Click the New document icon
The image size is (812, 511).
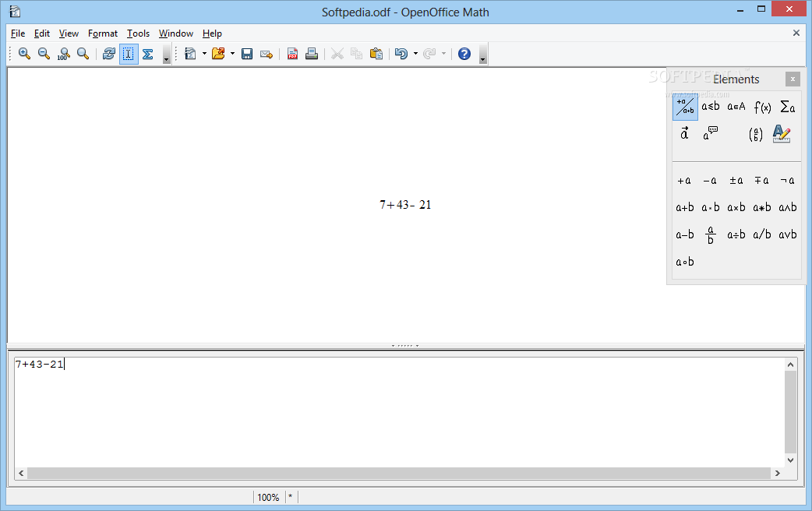191,53
